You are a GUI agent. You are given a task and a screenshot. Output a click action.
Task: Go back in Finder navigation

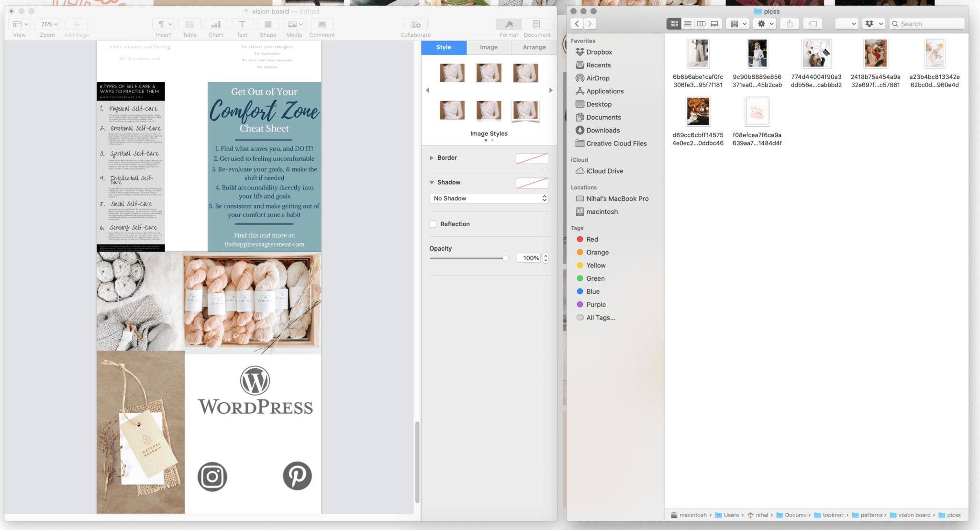tap(577, 23)
